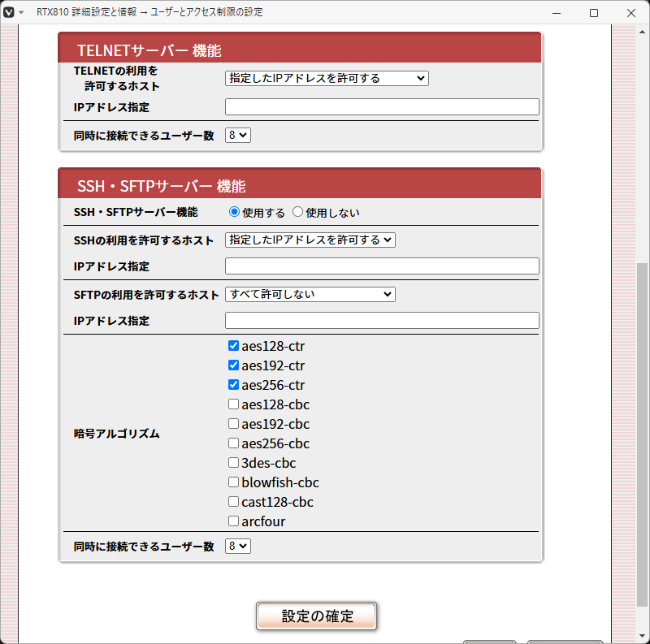Uncheck the aes128-ctr cipher

pyautogui.click(x=233, y=345)
